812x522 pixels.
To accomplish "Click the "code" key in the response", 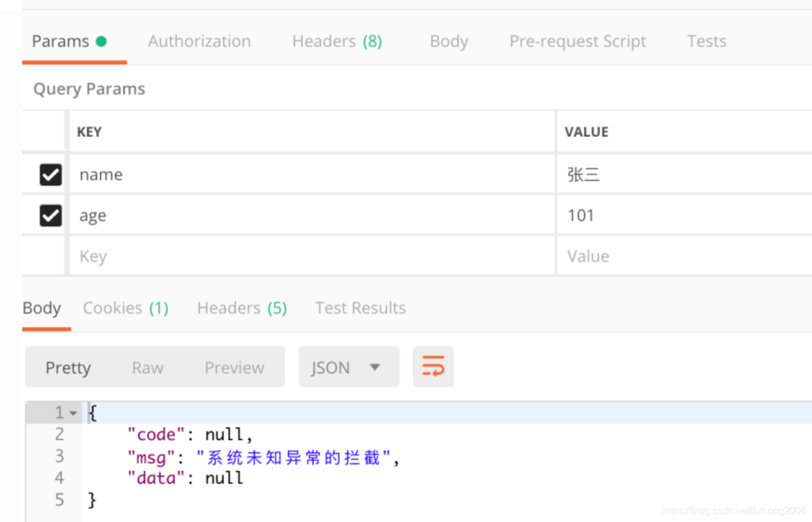I will click(155, 435).
